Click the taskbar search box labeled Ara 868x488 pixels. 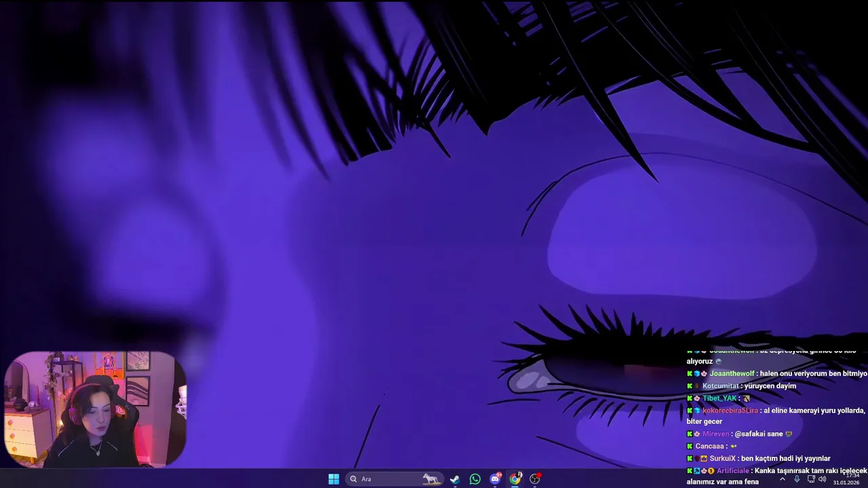point(395,479)
